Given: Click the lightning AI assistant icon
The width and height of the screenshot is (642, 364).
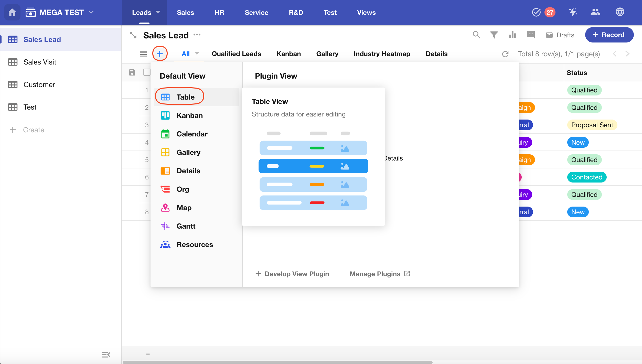Looking at the screenshot, I should point(573,12).
